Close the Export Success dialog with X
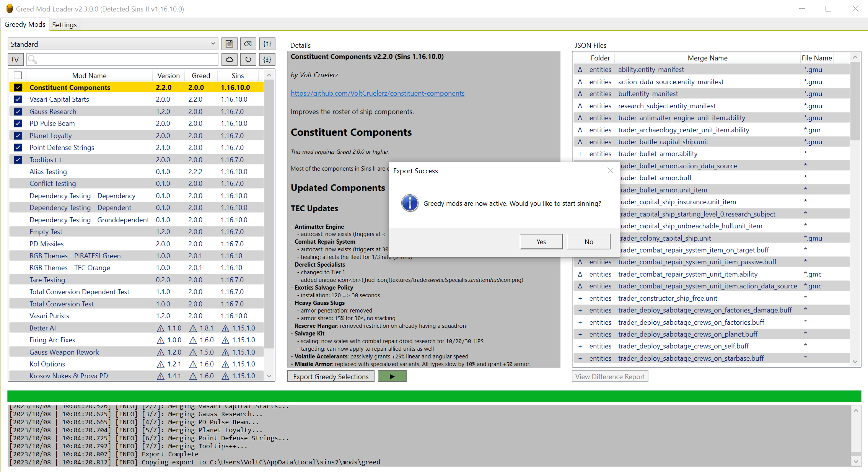Screen dimensions: 868x472 (610, 171)
